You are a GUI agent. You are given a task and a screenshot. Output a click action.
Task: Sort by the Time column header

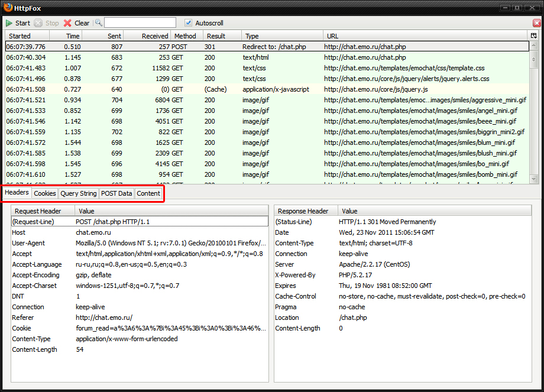66,35
